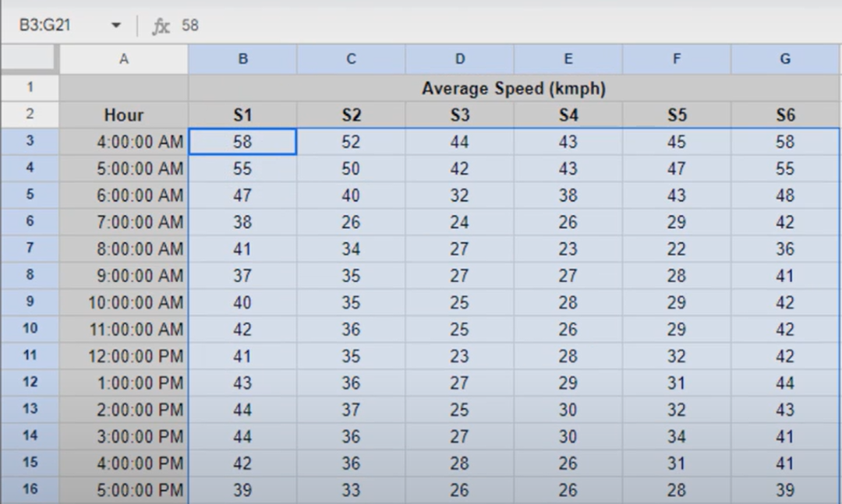Click the 'S2' header cell
The width and height of the screenshot is (842, 504).
pos(351,115)
